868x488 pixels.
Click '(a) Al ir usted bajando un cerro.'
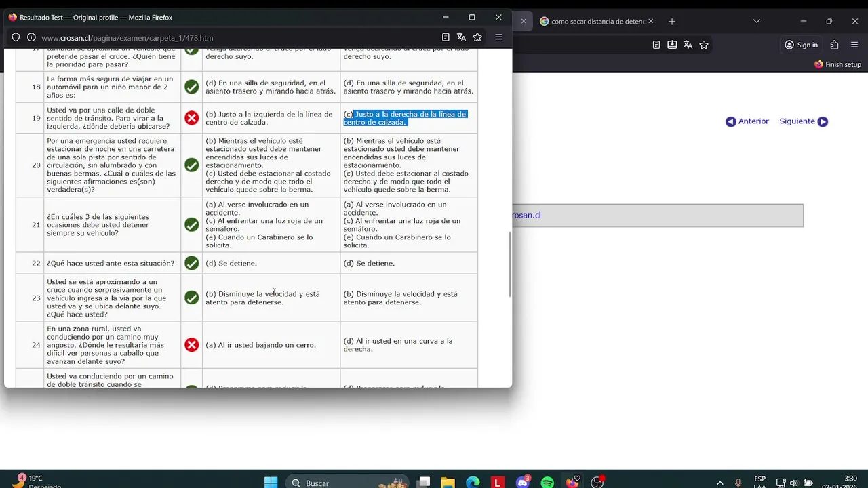point(260,345)
